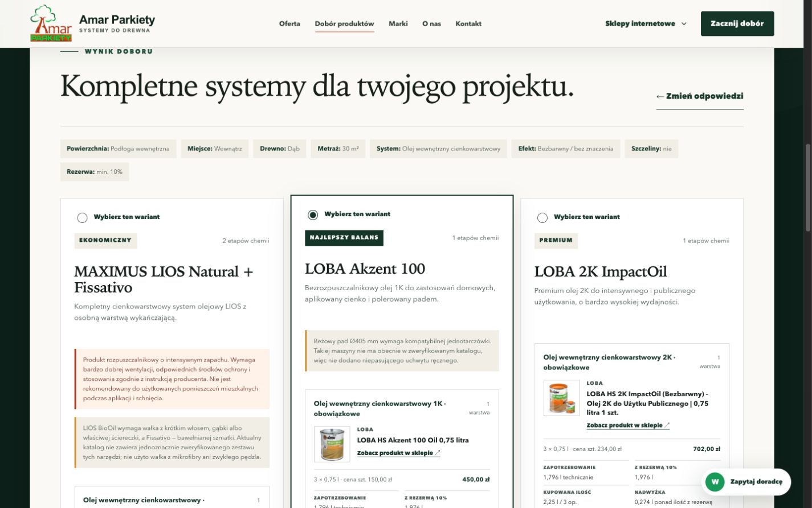Viewport: 812px width, 508px height.
Task: Click the Zapytaj doradcę chat button
Action: coord(746,482)
